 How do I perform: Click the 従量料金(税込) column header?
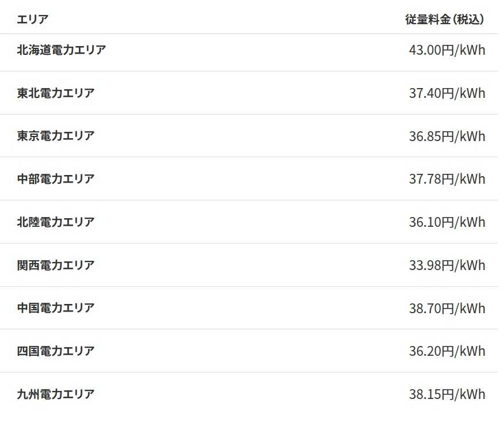pos(445,20)
